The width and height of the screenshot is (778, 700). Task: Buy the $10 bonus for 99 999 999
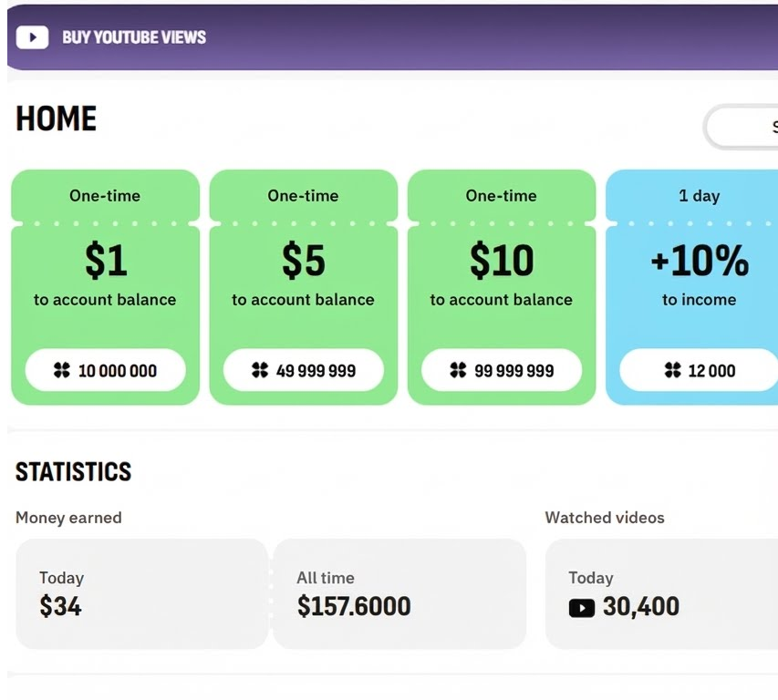[x=502, y=370]
